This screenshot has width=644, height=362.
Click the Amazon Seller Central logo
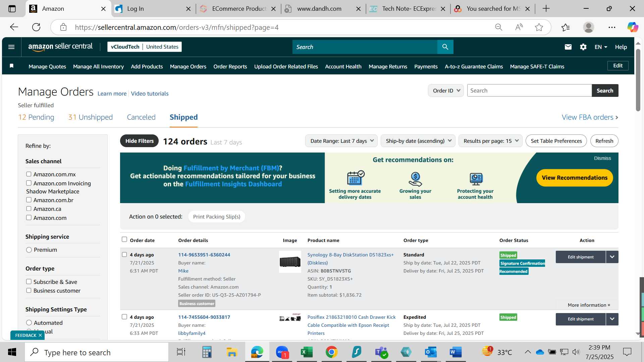(x=60, y=47)
